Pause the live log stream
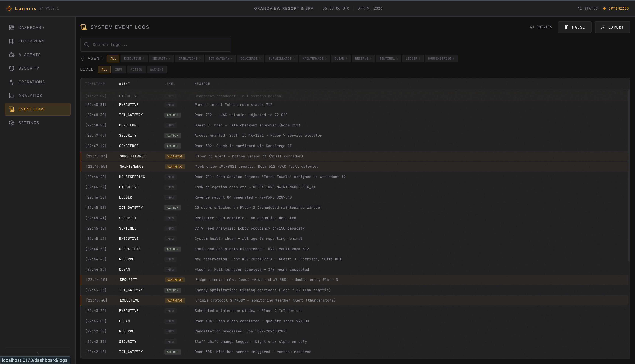635x364 pixels. (x=575, y=27)
